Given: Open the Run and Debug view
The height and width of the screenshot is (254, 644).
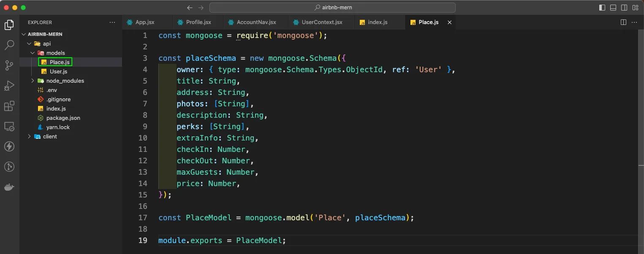Looking at the screenshot, I should pyautogui.click(x=9, y=86).
